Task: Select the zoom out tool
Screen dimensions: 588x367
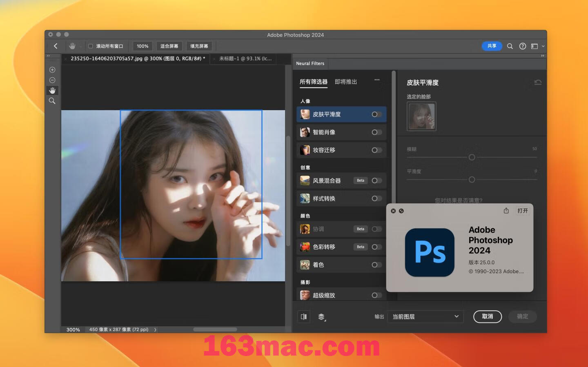Action: pos(52,80)
